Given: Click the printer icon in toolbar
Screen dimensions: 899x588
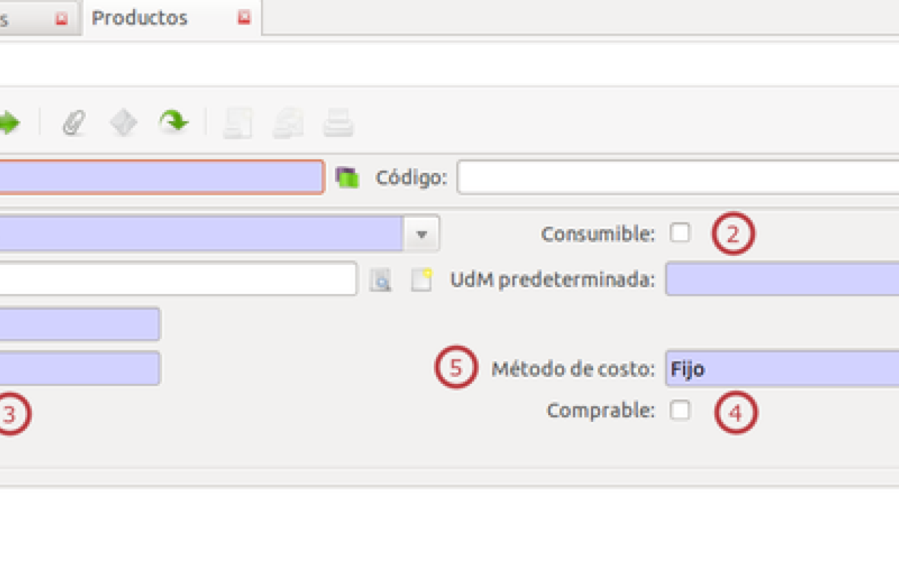Looking at the screenshot, I should click(338, 124).
